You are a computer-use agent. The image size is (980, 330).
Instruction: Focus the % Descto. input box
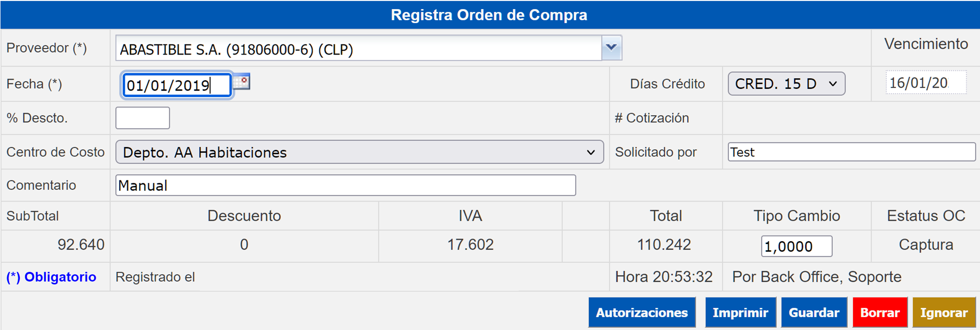(x=142, y=118)
